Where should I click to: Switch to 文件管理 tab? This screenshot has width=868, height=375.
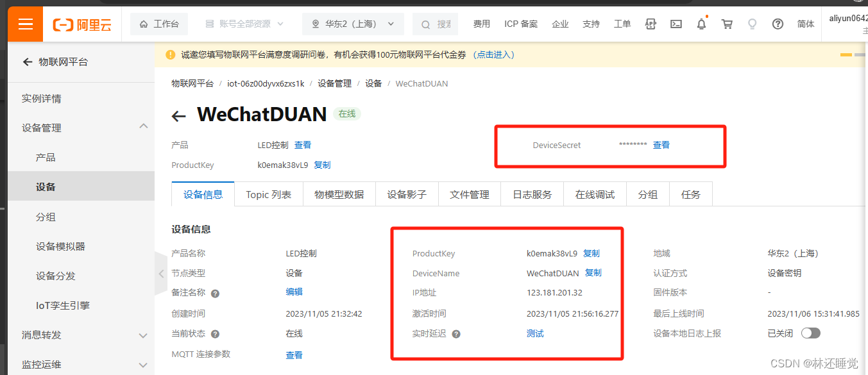click(x=470, y=194)
